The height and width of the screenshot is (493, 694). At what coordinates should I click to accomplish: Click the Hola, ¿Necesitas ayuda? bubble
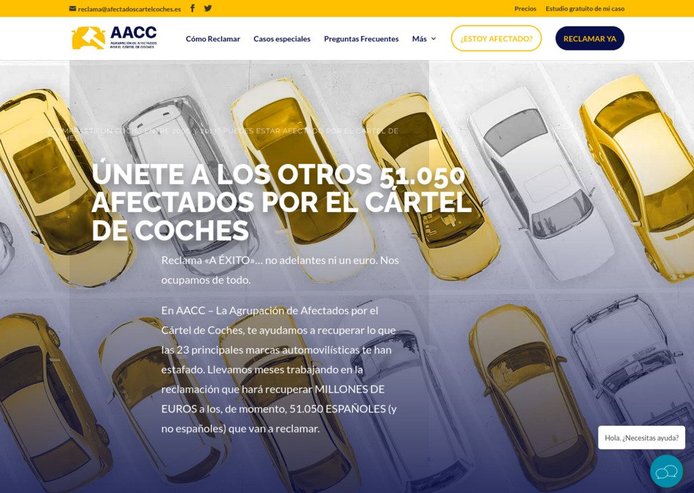[641, 438]
